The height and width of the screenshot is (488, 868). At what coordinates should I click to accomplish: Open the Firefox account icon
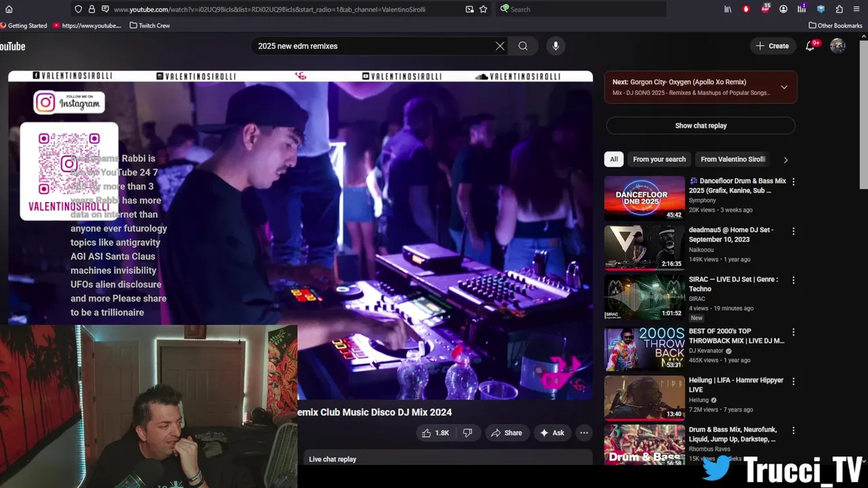pos(783,9)
